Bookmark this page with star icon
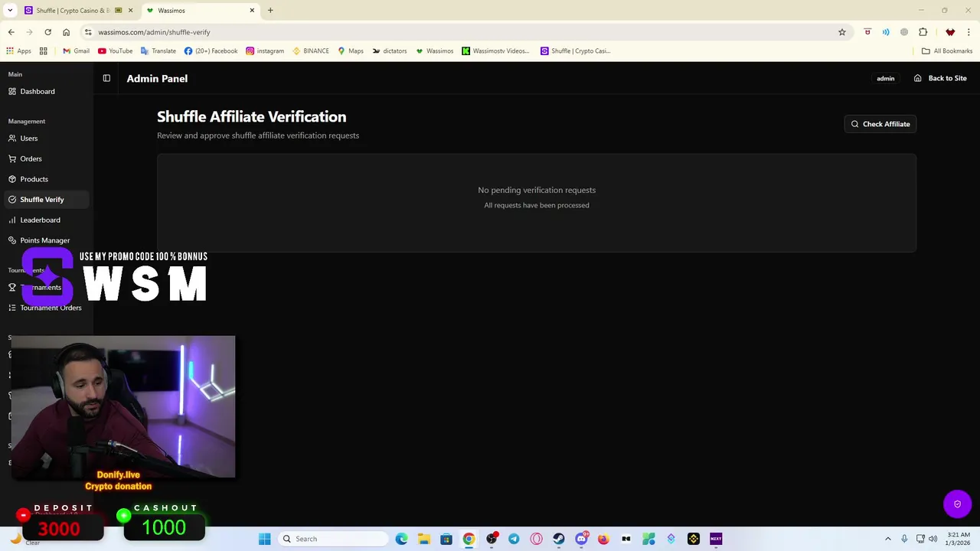The height and width of the screenshot is (551, 980). click(842, 32)
